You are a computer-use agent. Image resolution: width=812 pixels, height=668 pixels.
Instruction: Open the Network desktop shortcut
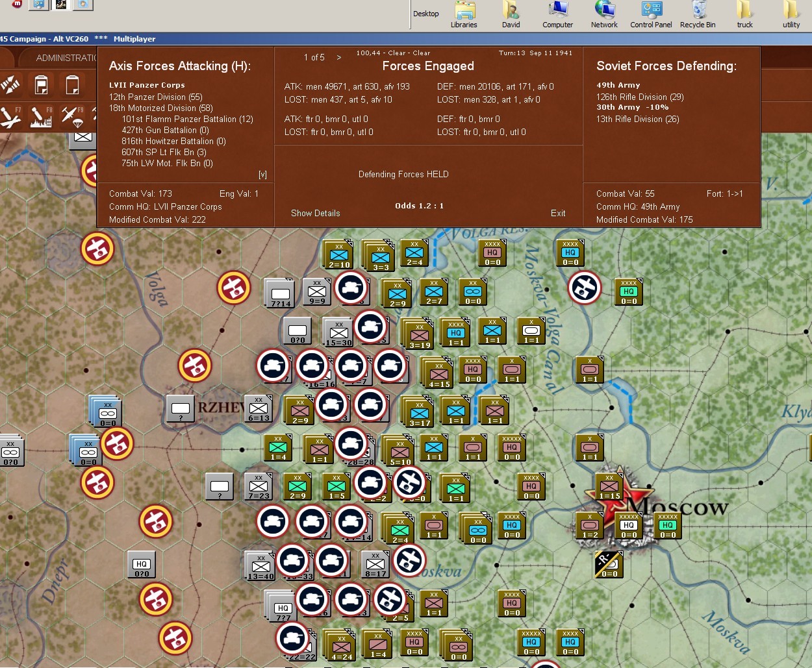tap(604, 14)
